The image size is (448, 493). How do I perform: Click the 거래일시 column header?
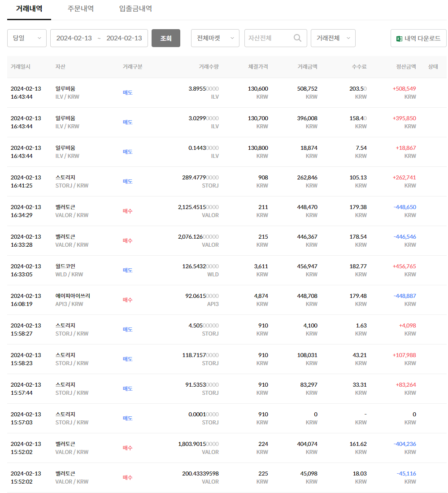[21, 67]
